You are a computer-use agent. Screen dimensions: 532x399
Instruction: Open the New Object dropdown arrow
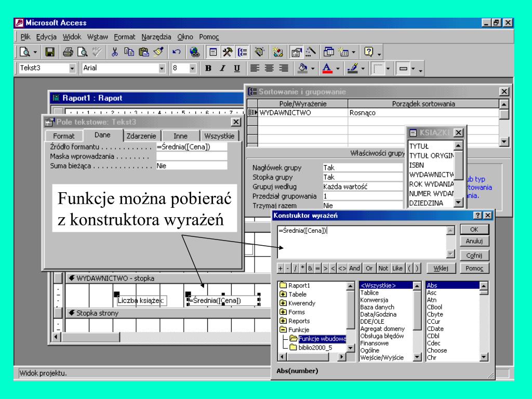(353, 52)
